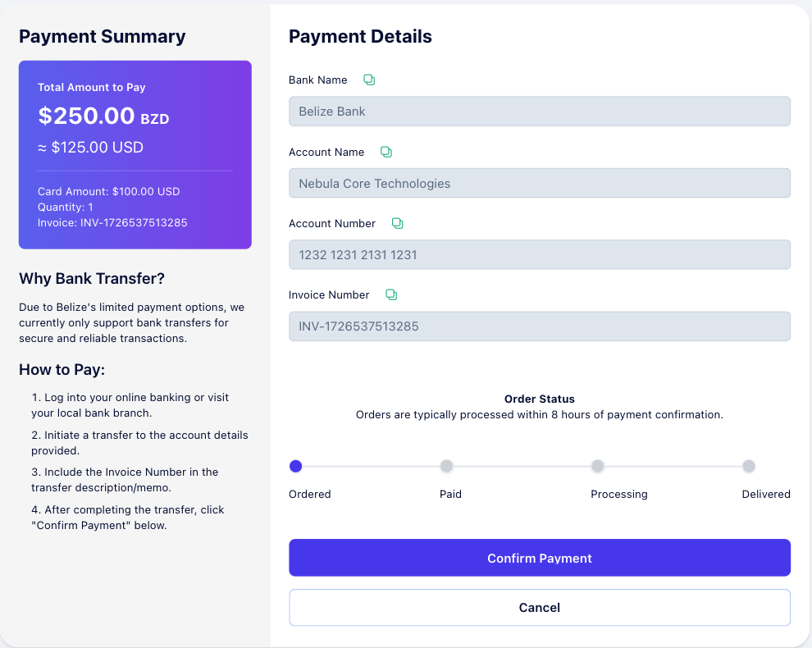Viewport: 812px width, 648px height.
Task: Copy the Bank Name value
Action: [369, 80]
